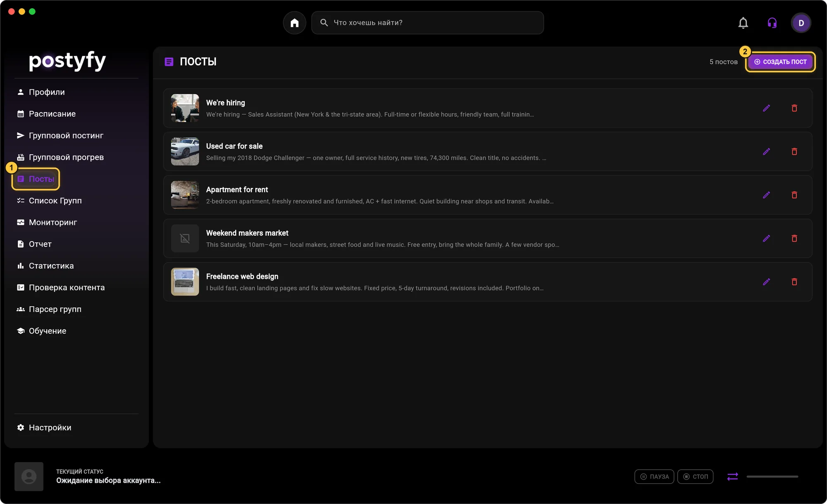Screen dimensions: 827x504
Task: Focus the "Что хочешь найти?" search field
Action: [x=428, y=23]
